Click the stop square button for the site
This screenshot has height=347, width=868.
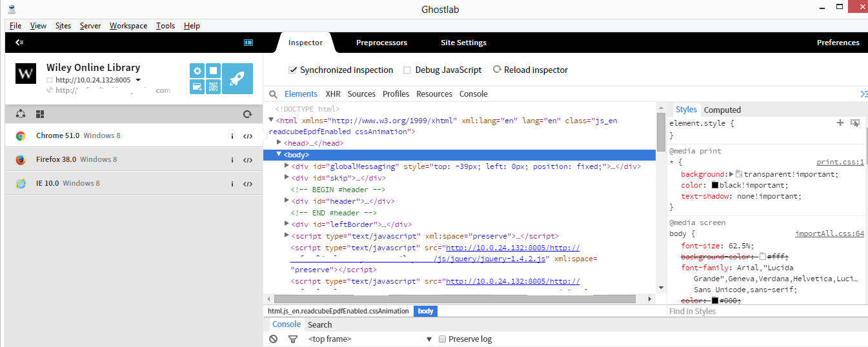[213, 71]
